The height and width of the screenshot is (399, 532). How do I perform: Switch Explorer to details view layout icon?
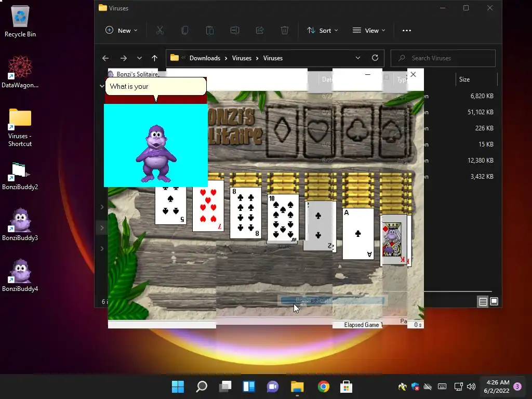tap(483, 301)
